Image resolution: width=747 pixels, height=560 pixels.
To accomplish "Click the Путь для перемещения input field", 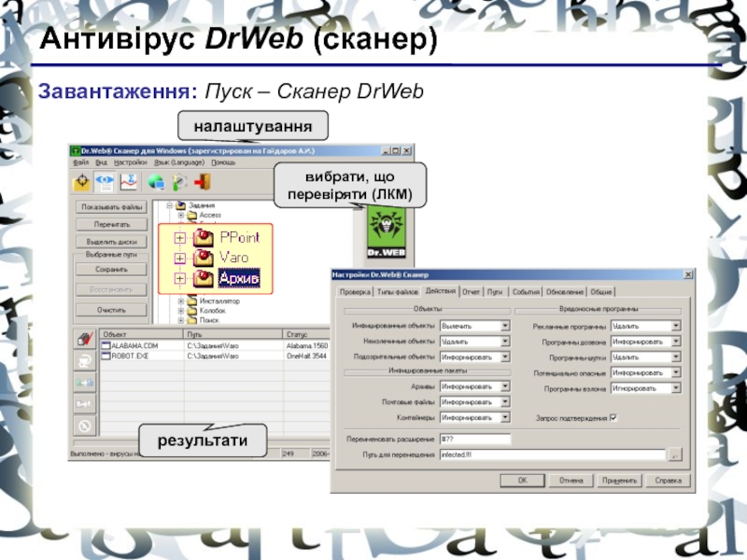I will (x=552, y=455).
